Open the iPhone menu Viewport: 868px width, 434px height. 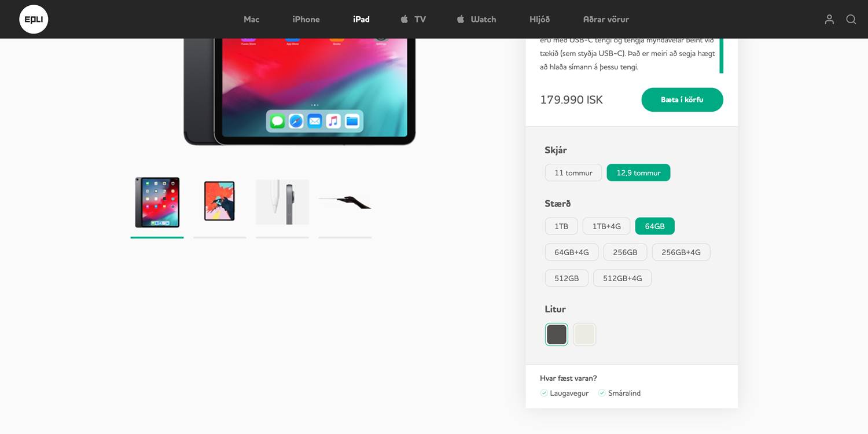[306, 19]
